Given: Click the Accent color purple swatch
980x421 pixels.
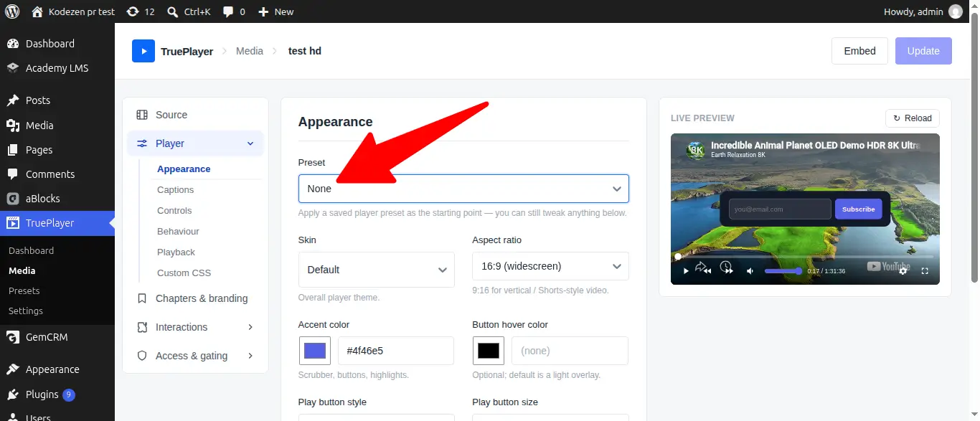Looking at the screenshot, I should click(315, 351).
